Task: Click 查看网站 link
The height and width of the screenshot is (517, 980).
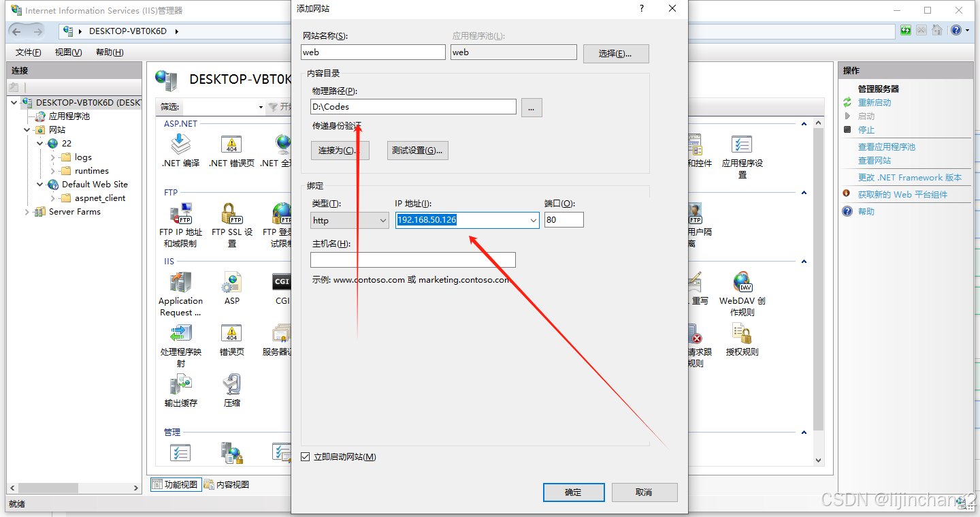Action: click(875, 160)
